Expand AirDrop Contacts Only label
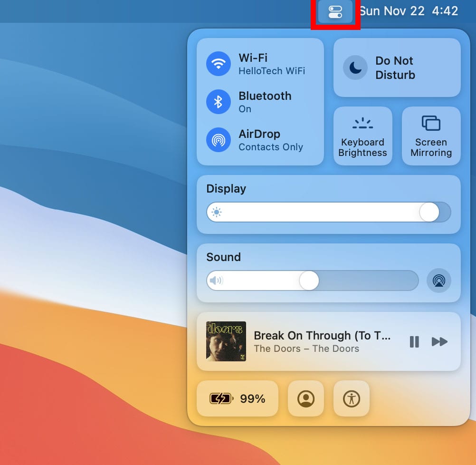 270,147
